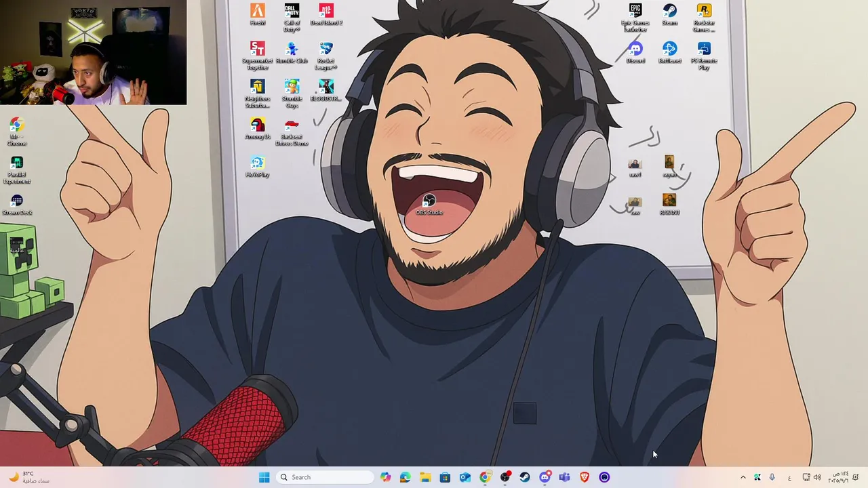Open network settings from system tray
The width and height of the screenshot is (868, 488).
(806, 477)
